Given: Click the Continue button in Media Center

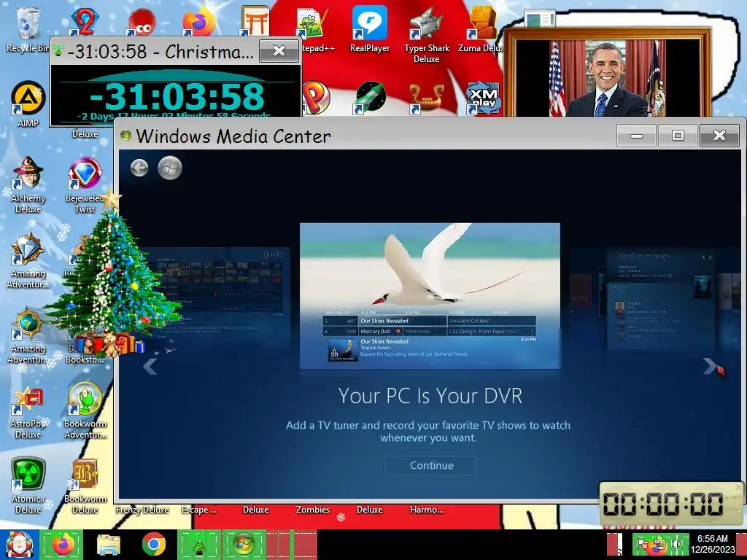Looking at the screenshot, I should pos(430,466).
